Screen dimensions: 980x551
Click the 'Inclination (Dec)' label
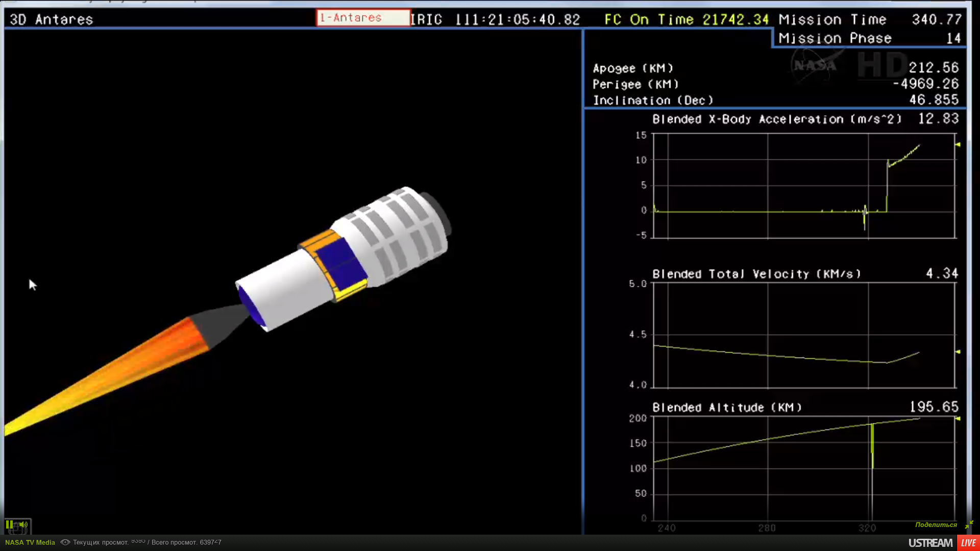(x=653, y=101)
